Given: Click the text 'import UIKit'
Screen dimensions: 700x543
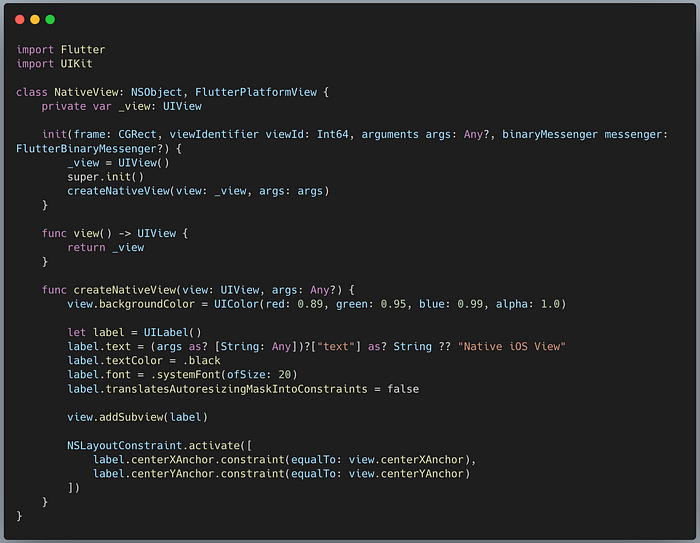Looking at the screenshot, I should point(54,64).
